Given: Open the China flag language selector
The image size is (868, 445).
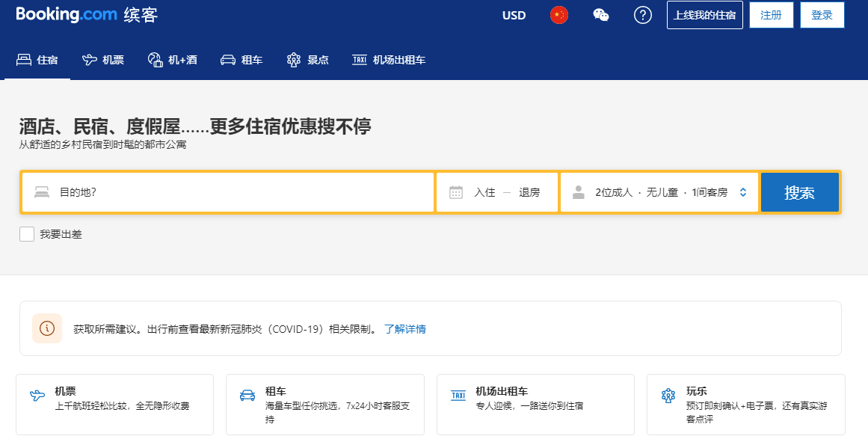Looking at the screenshot, I should (x=559, y=15).
